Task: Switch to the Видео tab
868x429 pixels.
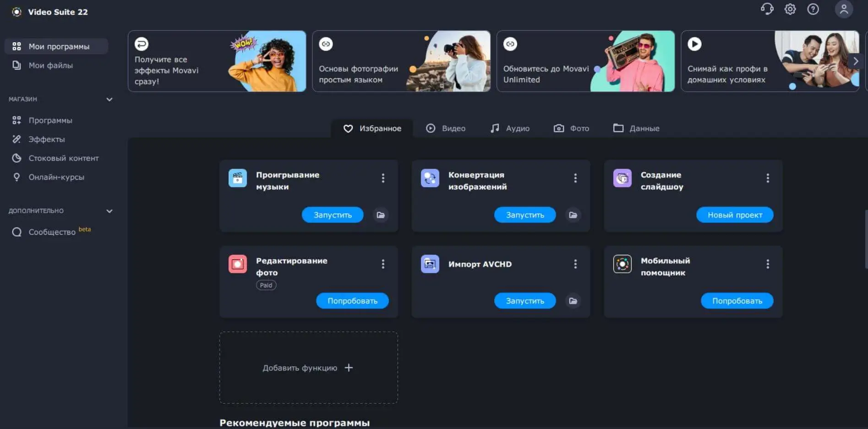Action: [446, 128]
